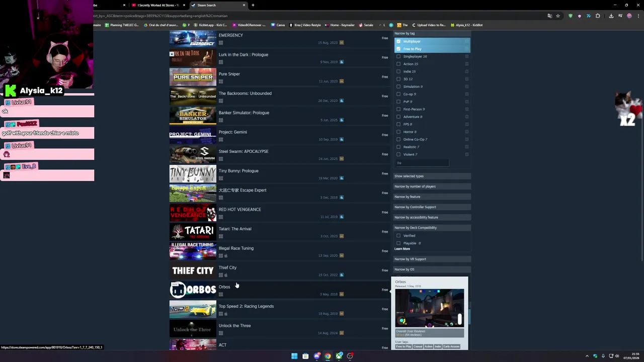Tick the Simulation tag checkbox
Viewport: 644px width, 362px height.
pyautogui.click(x=398, y=86)
